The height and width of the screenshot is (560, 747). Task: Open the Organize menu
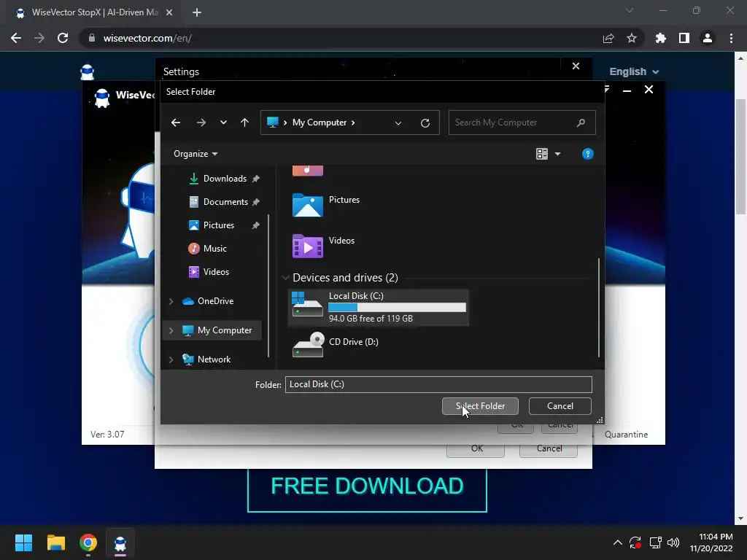[x=196, y=154]
